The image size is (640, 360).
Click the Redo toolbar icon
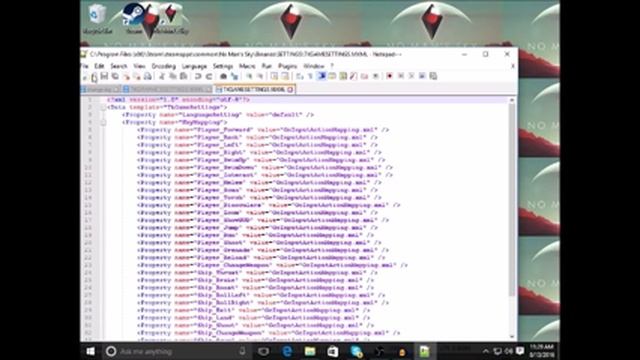(x=209, y=76)
